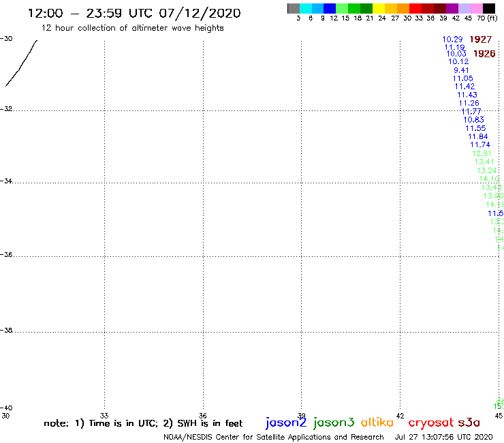Click the yellow swatch in the wave height scale
The height and width of the screenshot is (443, 504).
(x=378, y=8)
